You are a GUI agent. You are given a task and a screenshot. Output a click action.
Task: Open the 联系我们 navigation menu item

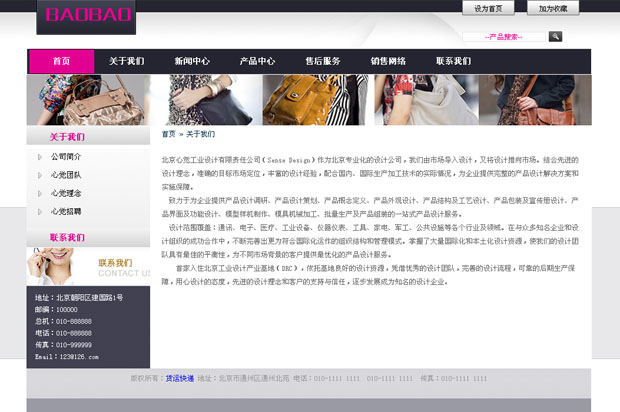[454, 61]
